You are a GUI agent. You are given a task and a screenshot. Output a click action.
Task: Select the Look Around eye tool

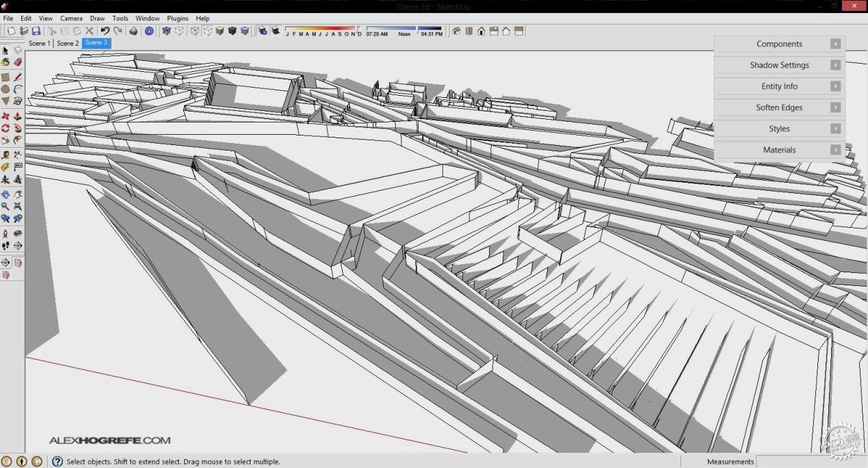click(18, 233)
